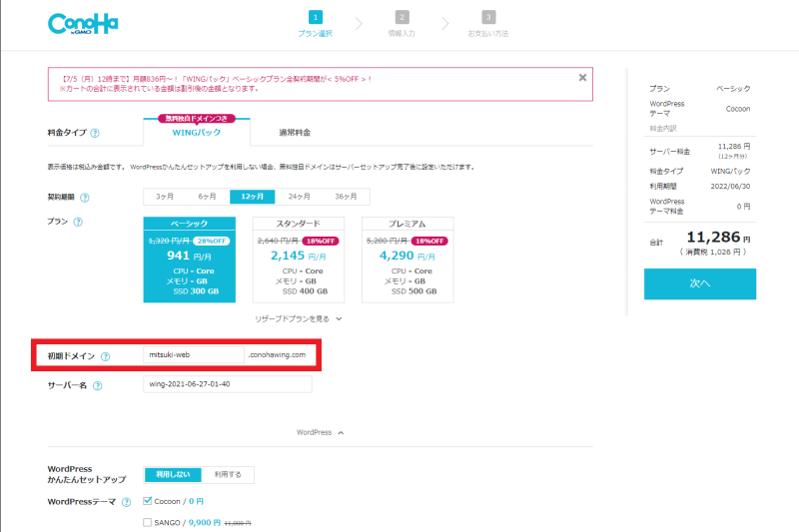
Task: Toggle the SANGO theme checkbox
Action: tap(147, 522)
